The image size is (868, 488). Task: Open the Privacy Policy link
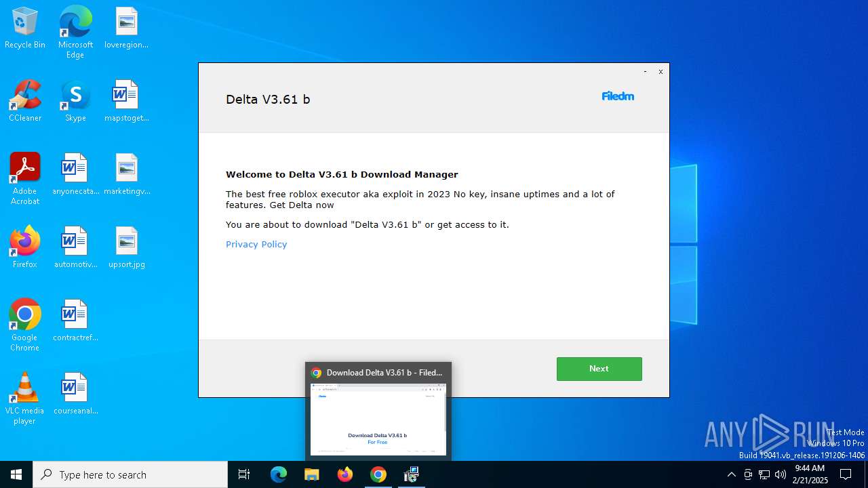click(x=256, y=244)
